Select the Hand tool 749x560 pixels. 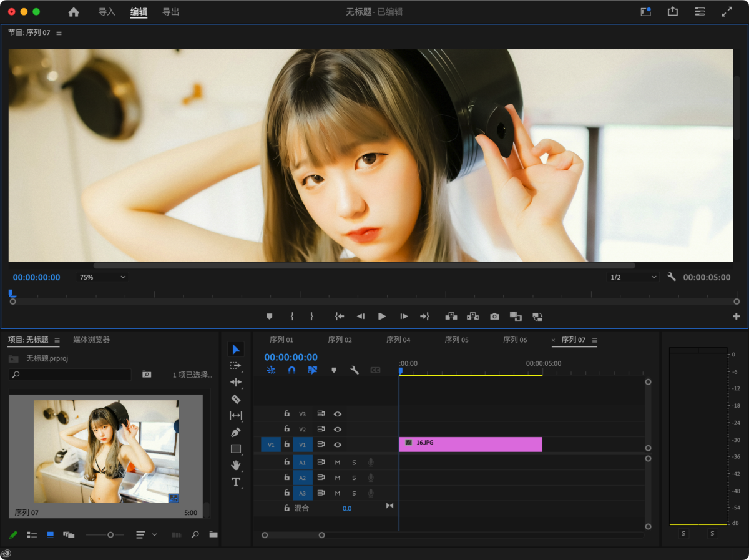(x=236, y=465)
